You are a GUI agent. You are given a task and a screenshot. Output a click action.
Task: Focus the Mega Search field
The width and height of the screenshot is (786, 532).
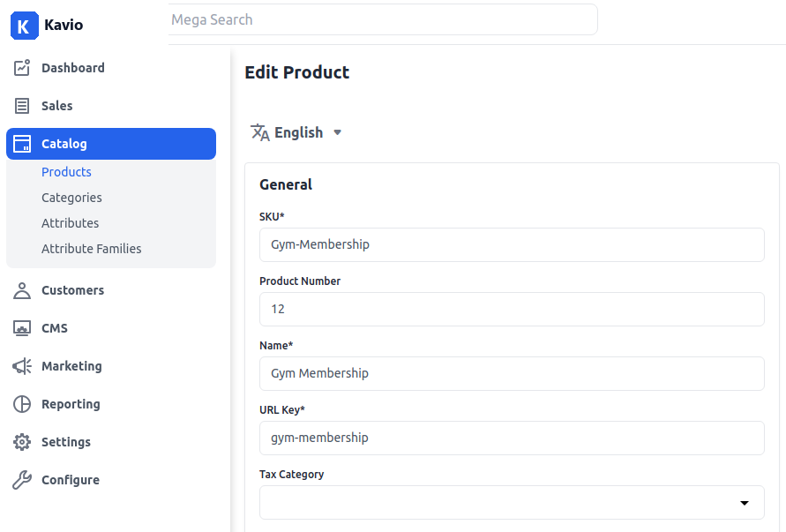point(383,19)
